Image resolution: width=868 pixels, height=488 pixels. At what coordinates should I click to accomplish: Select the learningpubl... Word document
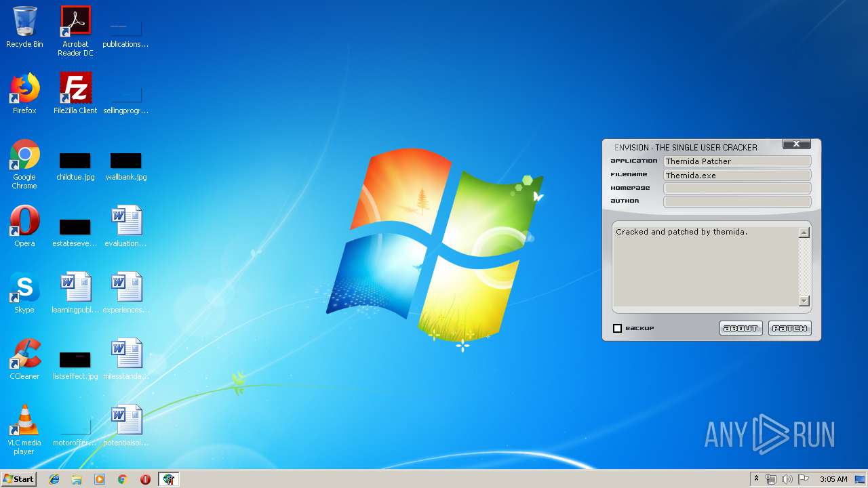click(75, 293)
